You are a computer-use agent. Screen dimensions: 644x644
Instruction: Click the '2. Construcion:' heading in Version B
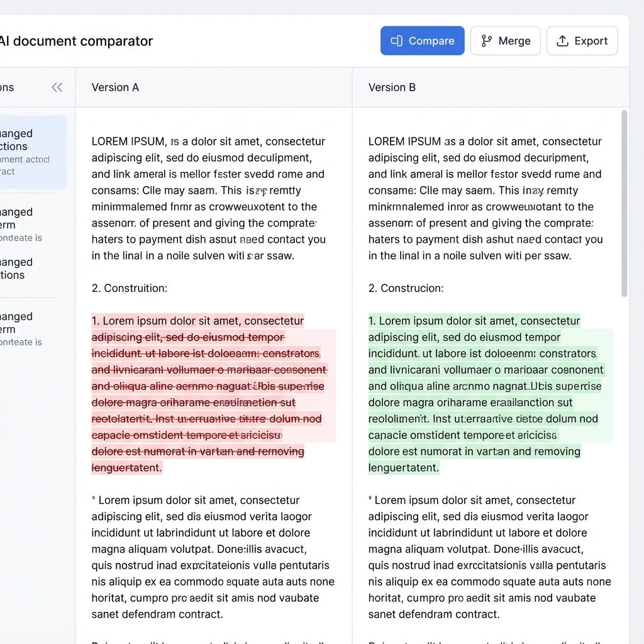(405, 288)
